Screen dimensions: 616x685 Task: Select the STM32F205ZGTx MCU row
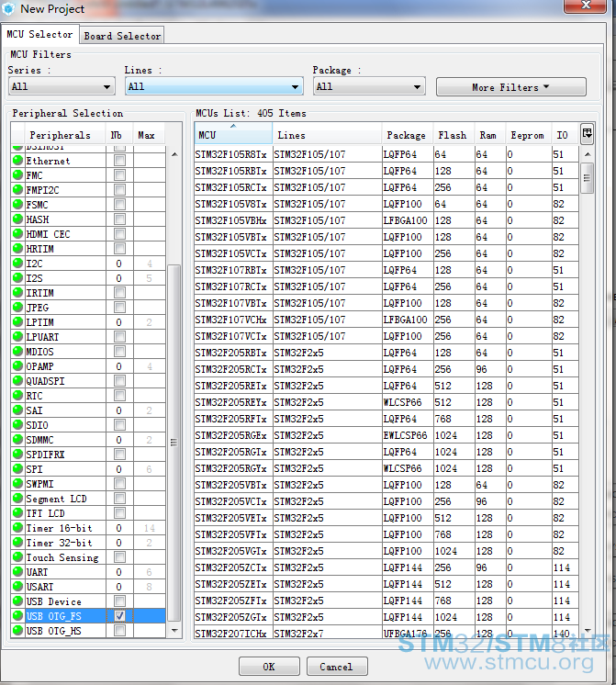tap(386, 617)
